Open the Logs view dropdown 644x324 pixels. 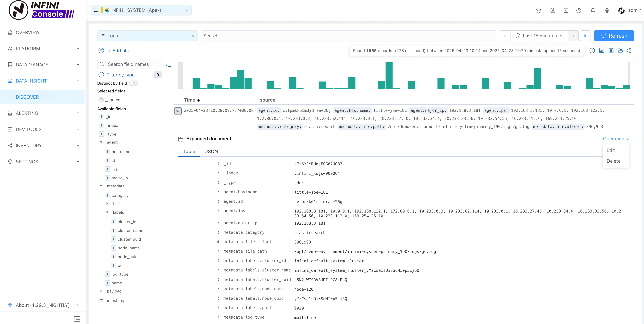click(x=147, y=36)
